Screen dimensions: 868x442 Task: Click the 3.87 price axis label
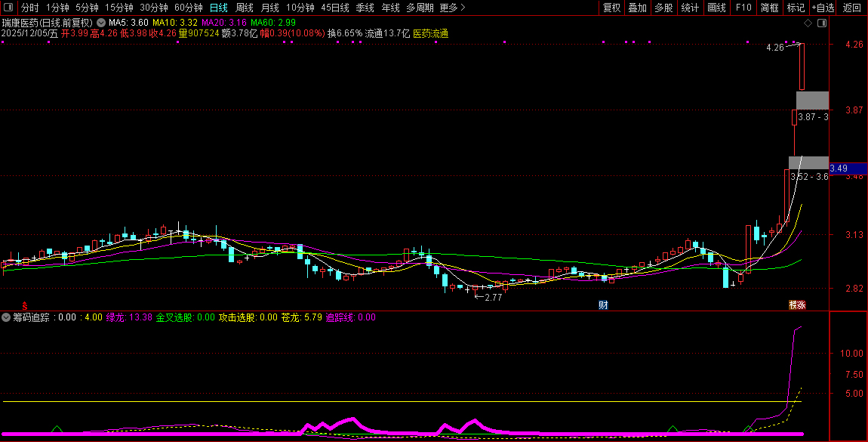pos(854,110)
